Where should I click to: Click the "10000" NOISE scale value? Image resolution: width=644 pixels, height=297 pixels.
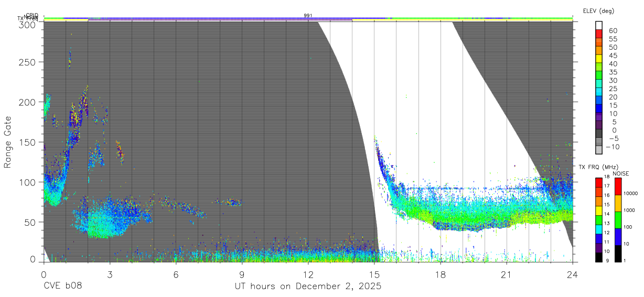pyautogui.click(x=630, y=193)
